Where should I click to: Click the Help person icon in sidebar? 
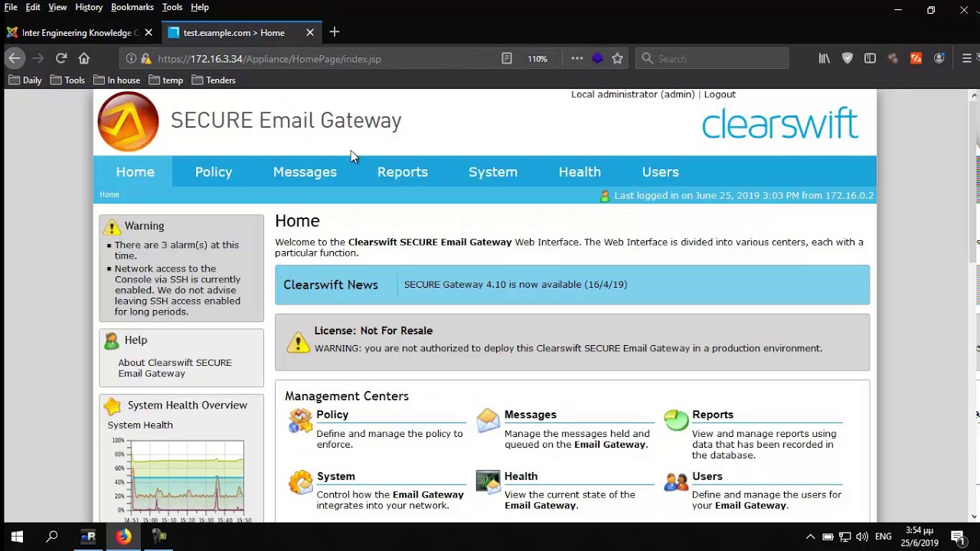click(x=113, y=341)
